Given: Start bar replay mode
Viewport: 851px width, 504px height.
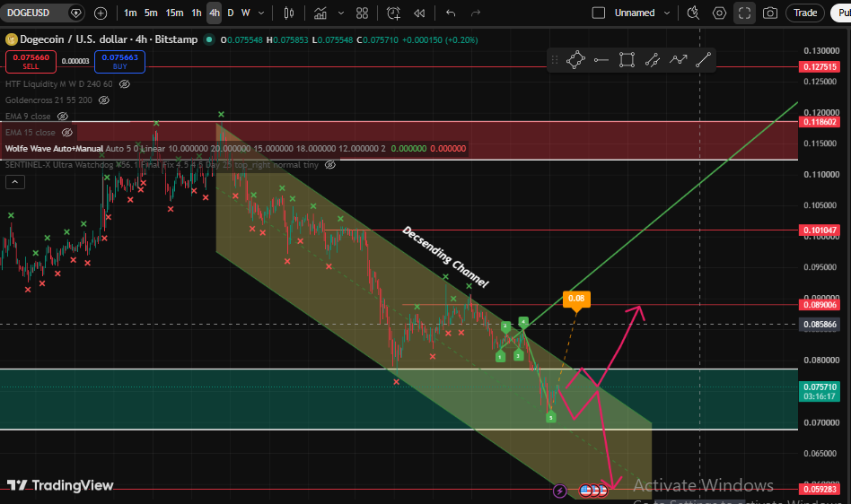Looking at the screenshot, I should 419,13.
